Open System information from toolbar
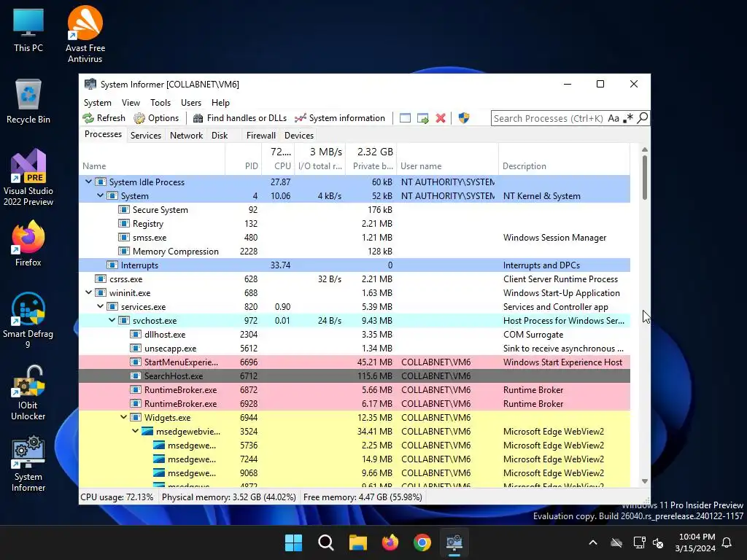 click(x=340, y=118)
